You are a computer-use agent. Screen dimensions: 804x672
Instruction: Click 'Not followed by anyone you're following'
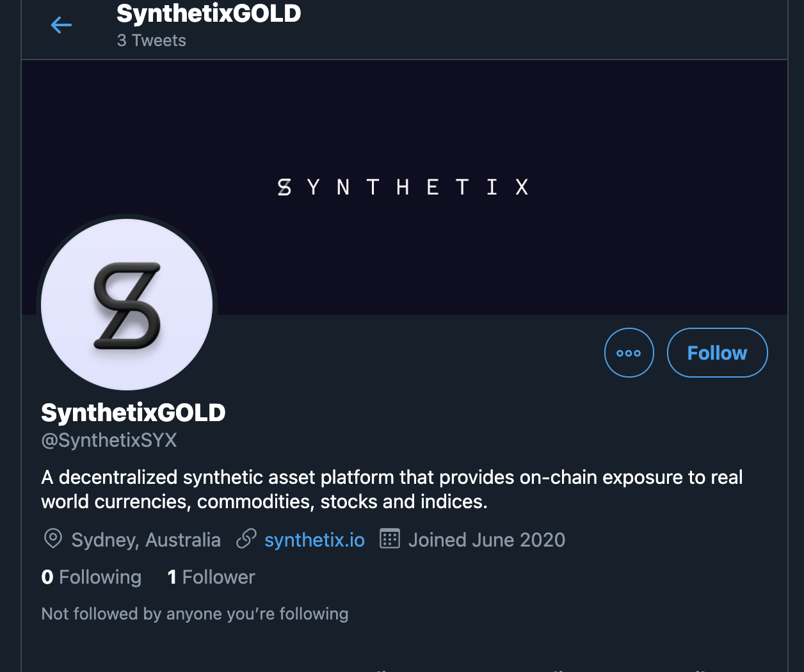pos(195,614)
